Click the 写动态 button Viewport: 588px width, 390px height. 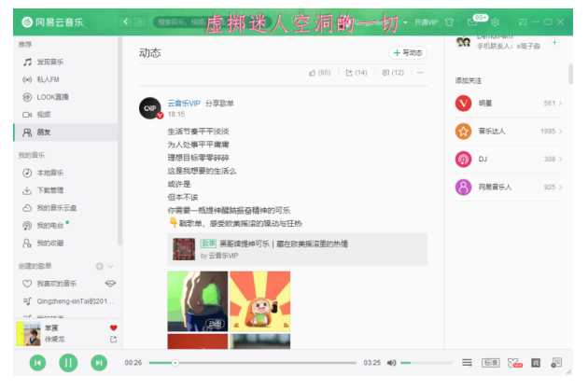click(x=408, y=53)
